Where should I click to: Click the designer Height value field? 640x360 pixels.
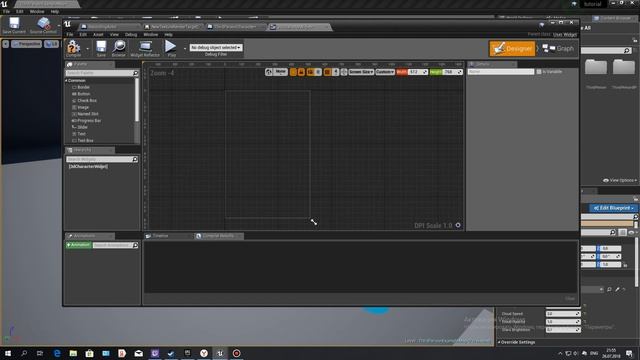(453, 72)
